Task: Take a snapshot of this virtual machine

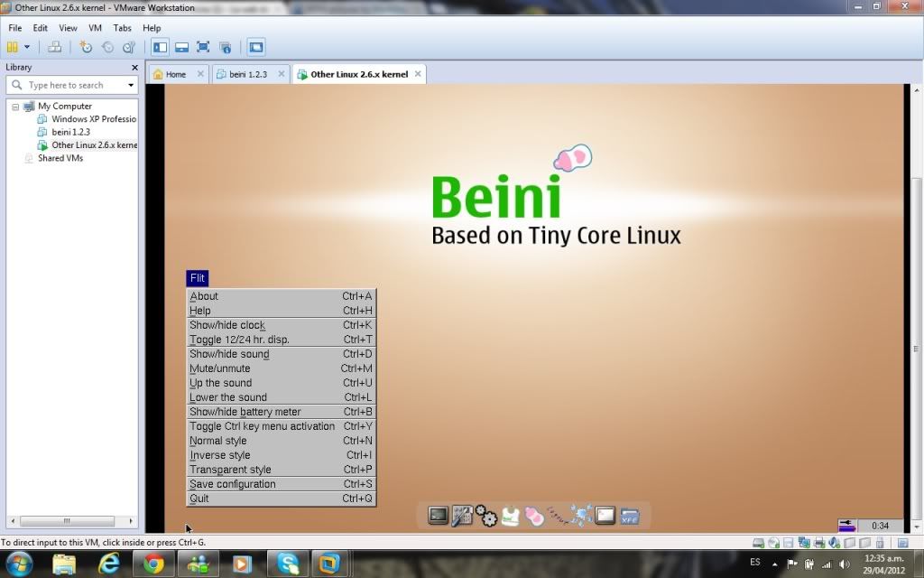Action: coord(86,47)
